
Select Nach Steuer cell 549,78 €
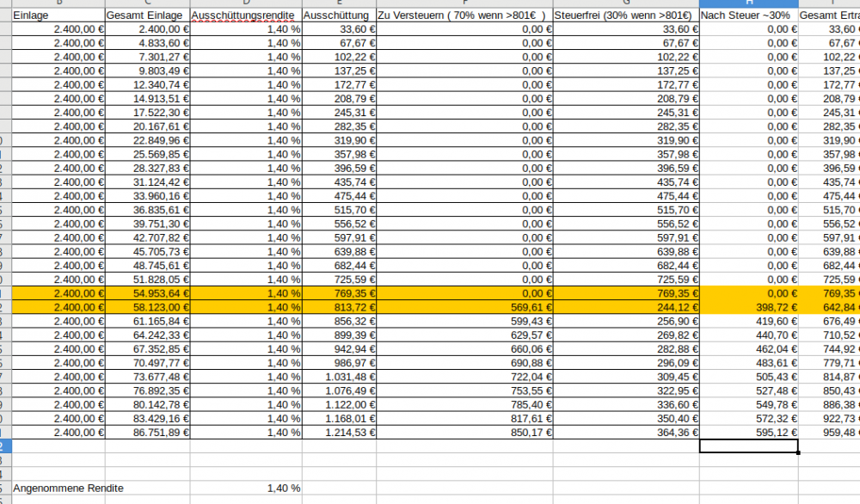point(749,405)
